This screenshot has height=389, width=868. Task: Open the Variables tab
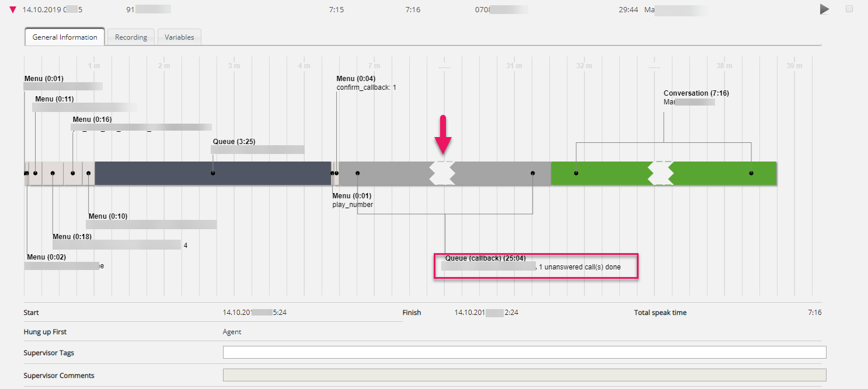click(x=179, y=37)
